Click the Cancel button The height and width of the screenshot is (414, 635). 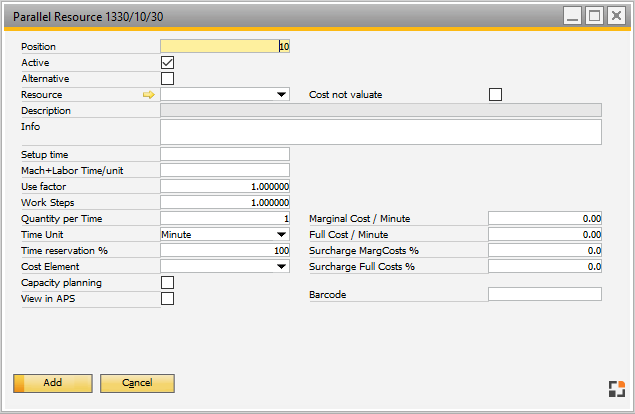pos(138,383)
